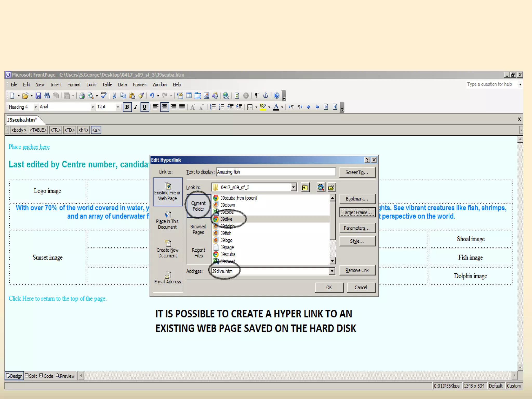This screenshot has height=399, width=532.
Task: Click Browse for File folder icon
Action: (331, 187)
